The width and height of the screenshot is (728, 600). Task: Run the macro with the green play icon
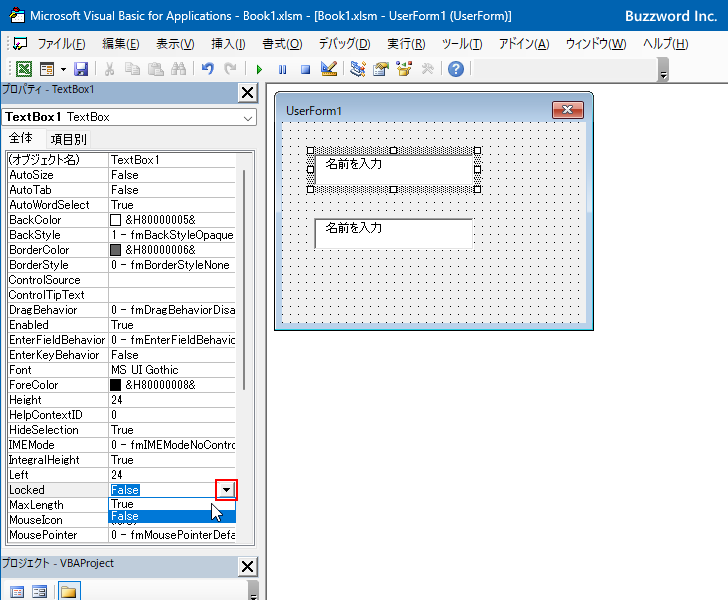(259, 70)
